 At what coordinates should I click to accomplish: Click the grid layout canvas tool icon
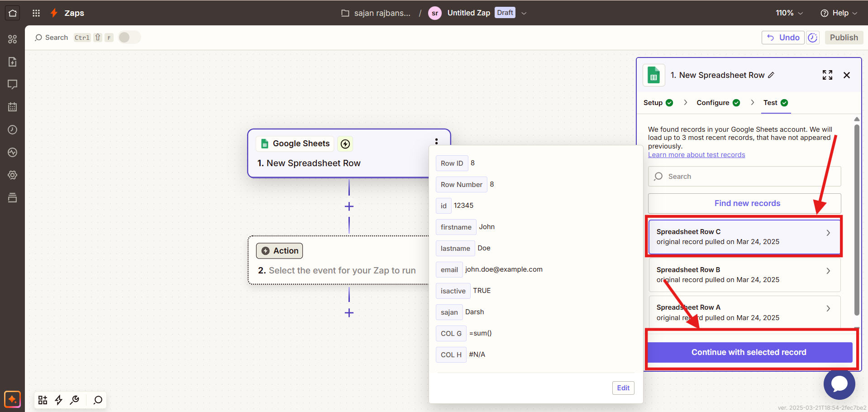43,400
